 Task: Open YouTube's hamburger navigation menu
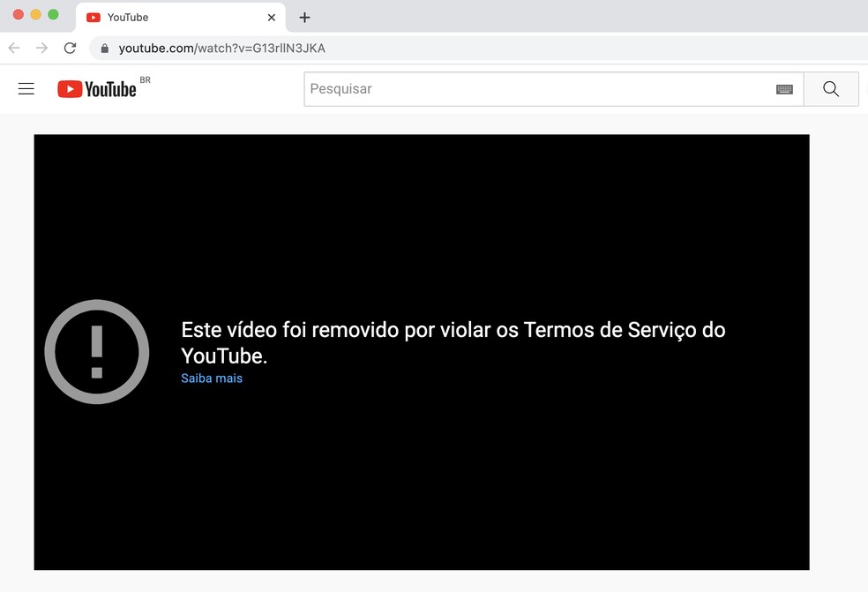click(x=26, y=88)
